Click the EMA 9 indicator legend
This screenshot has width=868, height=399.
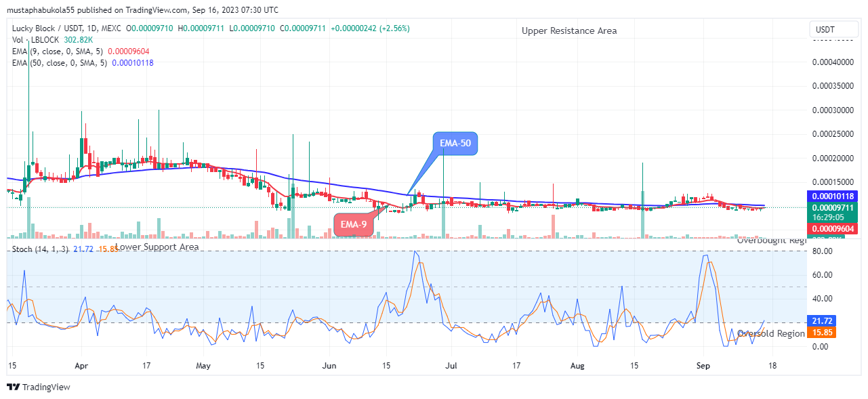tap(79, 51)
